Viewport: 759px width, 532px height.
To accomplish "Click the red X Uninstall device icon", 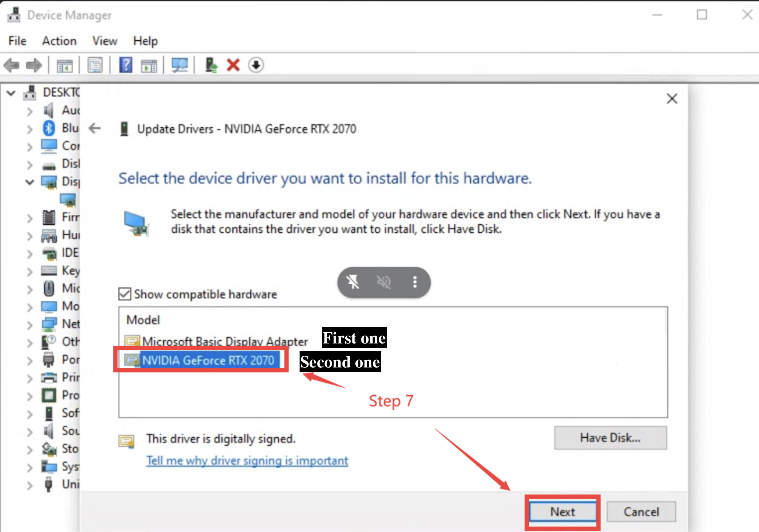I will click(x=233, y=65).
